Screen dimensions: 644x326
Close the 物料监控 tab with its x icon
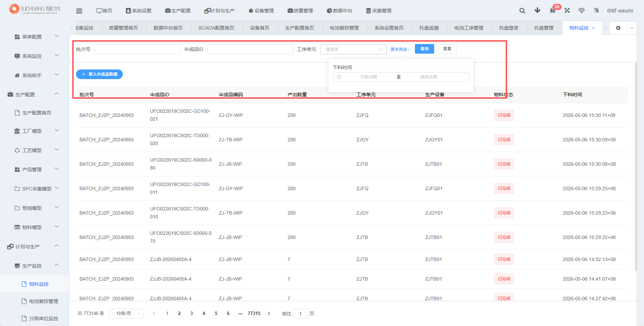tap(593, 28)
